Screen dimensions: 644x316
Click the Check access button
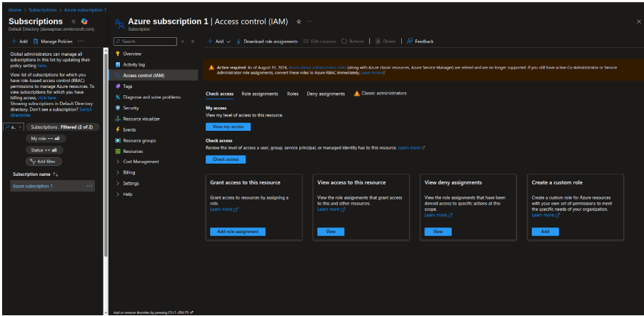(226, 159)
